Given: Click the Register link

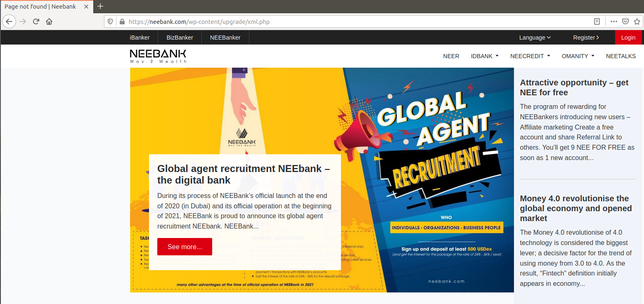Looking at the screenshot, I should coord(586,38).
